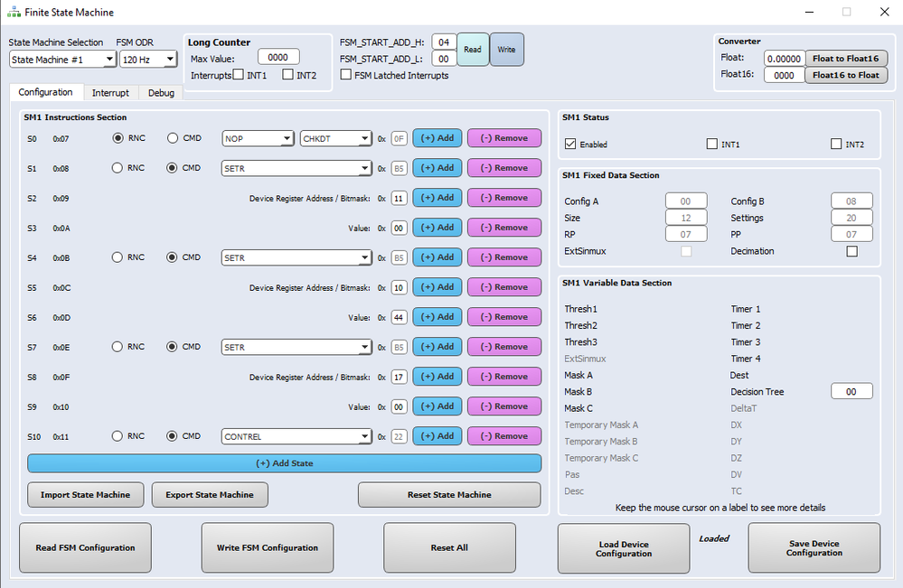Click the Thresh1 label
The image size is (903, 588).
tap(580, 309)
